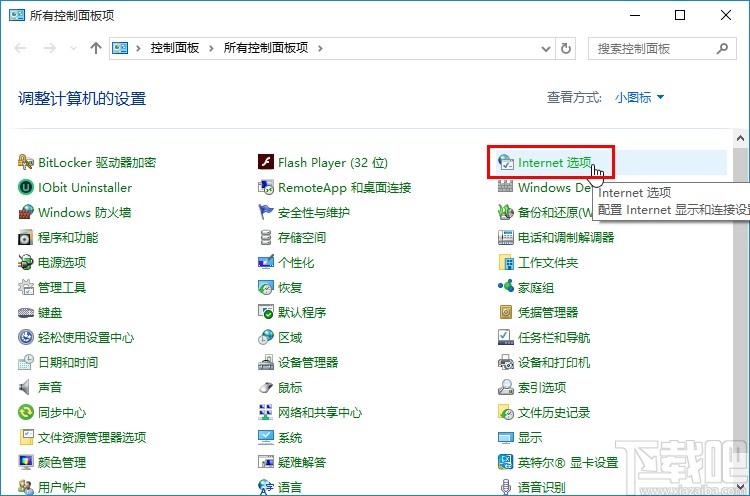Open recent locations dropdown arrow

pos(73,48)
